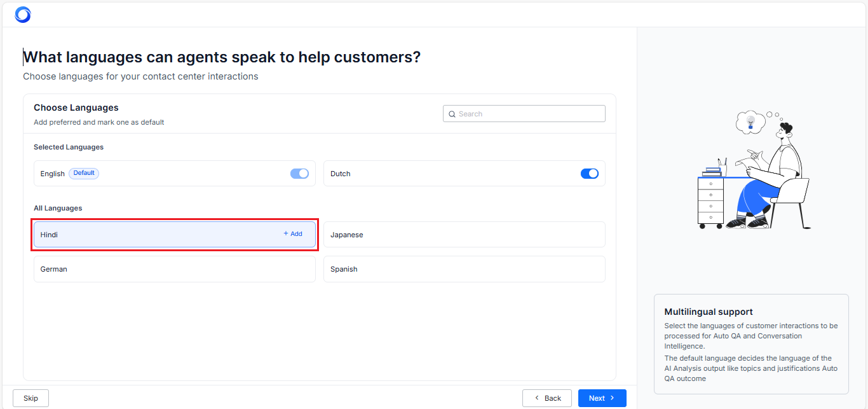This screenshot has width=868, height=409.
Task: Add Hindi to selected languages
Action: pos(293,234)
